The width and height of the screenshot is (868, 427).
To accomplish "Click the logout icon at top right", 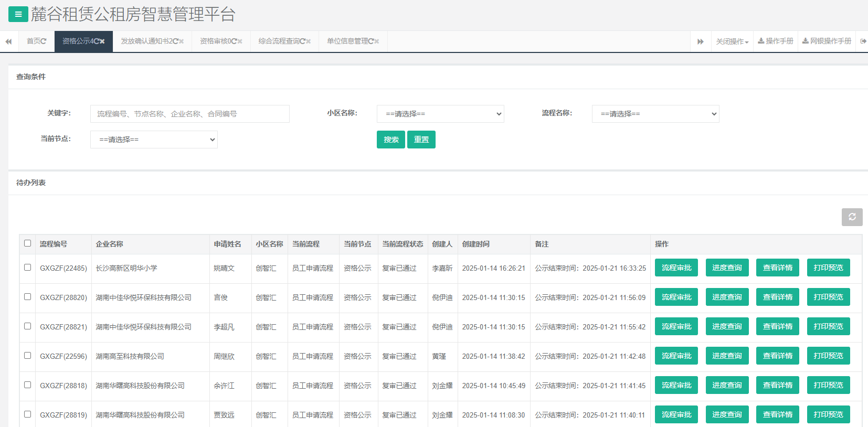I will point(863,41).
